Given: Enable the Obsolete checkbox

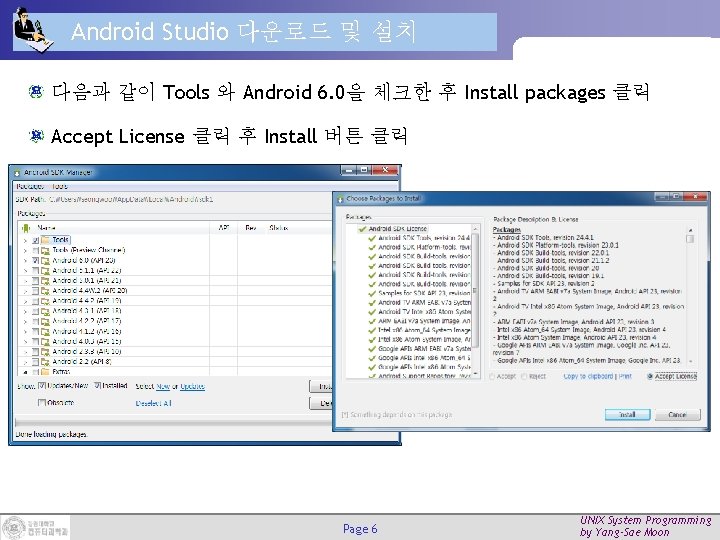Looking at the screenshot, I should (x=42, y=403).
